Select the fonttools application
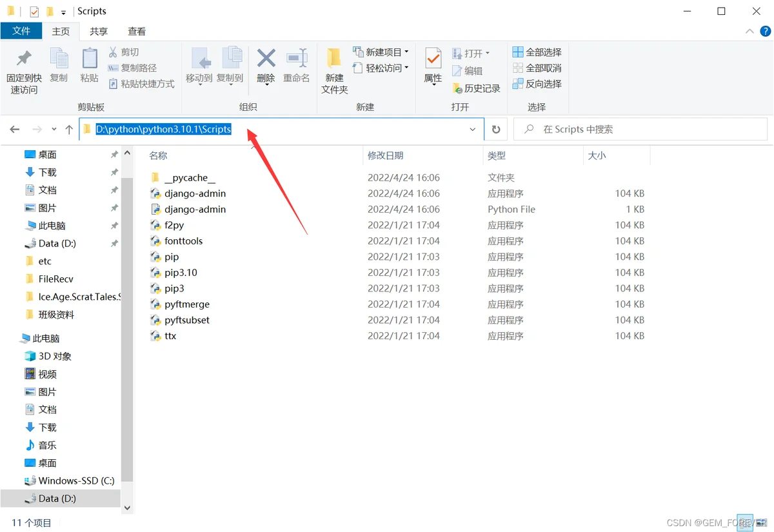The image size is (774, 532). pyautogui.click(x=183, y=241)
